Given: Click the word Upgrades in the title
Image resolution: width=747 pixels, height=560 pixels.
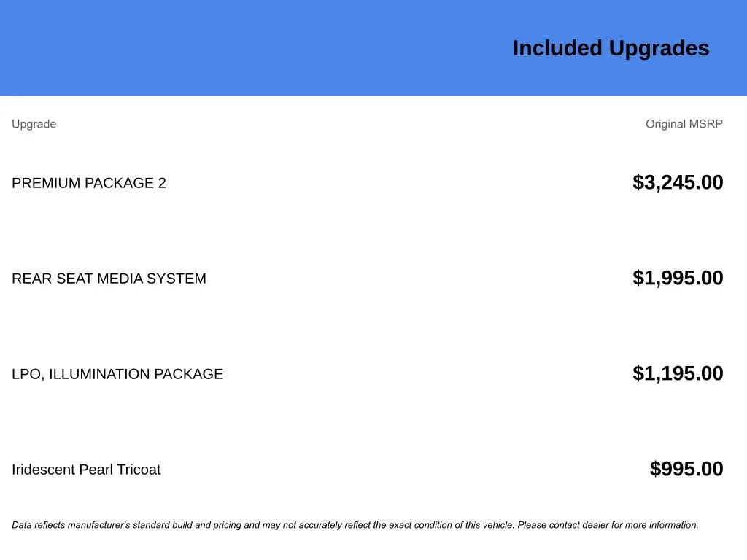Looking at the screenshot, I should pos(659,49).
